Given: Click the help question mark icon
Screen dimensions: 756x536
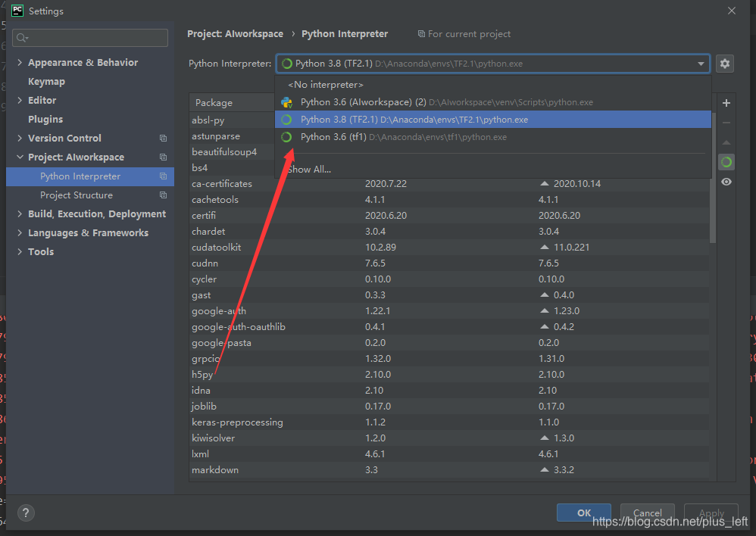Looking at the screenshot, I should coord(26,513).
